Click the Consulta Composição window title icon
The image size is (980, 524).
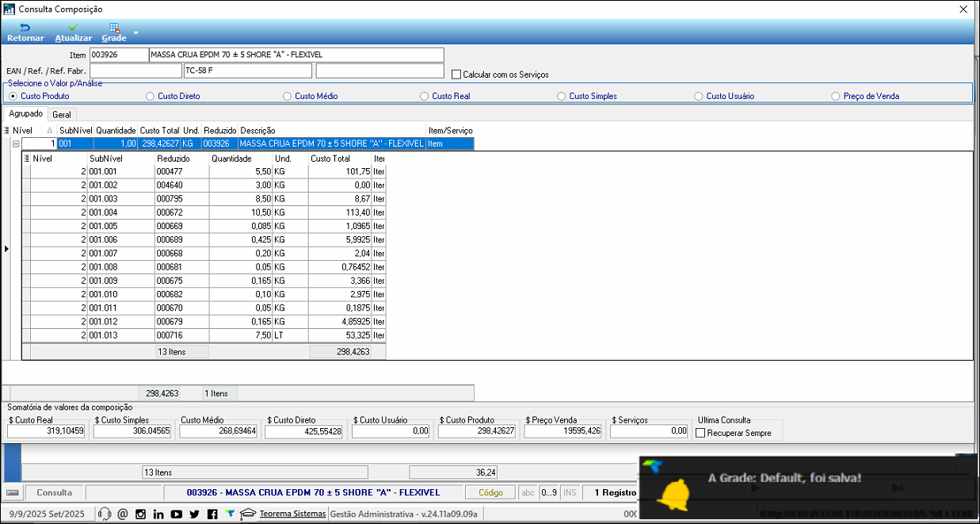(10, 9)
